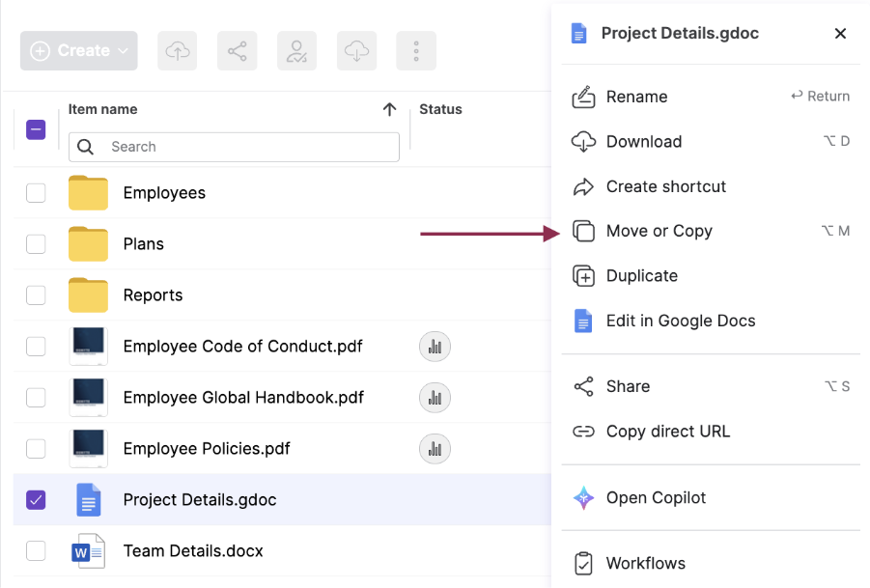Select Move or Copy from context menu

[x=659, y=231]
